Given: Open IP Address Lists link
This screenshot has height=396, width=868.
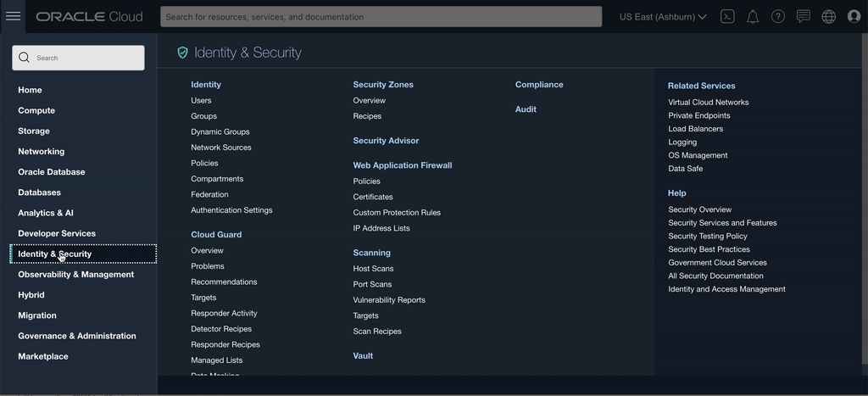Looking at the screenshot, I should coord(381,228).
